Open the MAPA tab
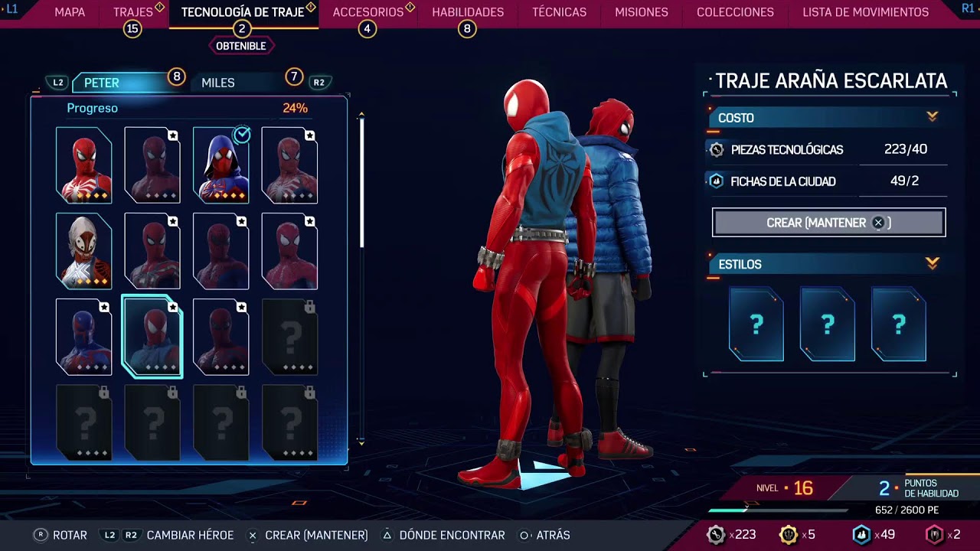This screenshot has width=980, height=551. (70, 12)
